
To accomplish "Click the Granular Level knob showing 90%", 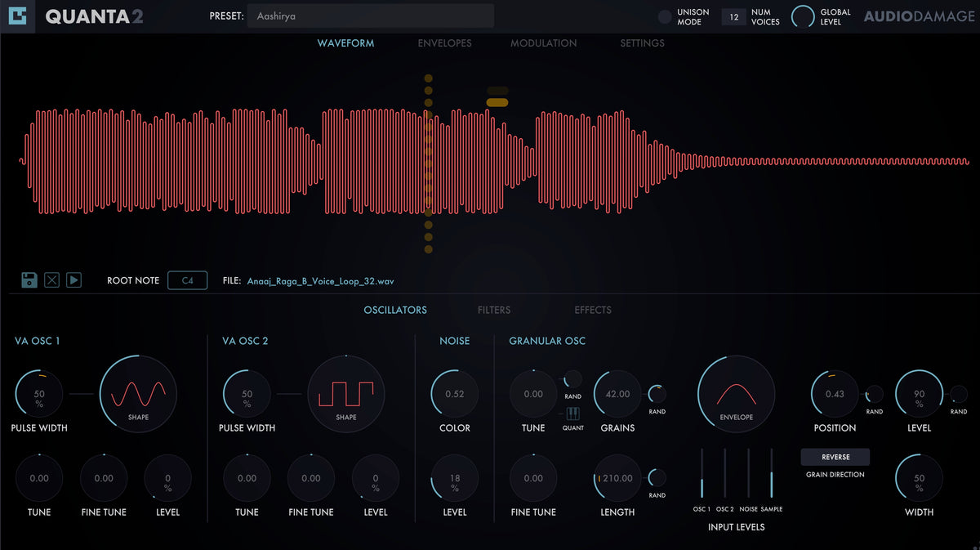I will click(920, 394).
